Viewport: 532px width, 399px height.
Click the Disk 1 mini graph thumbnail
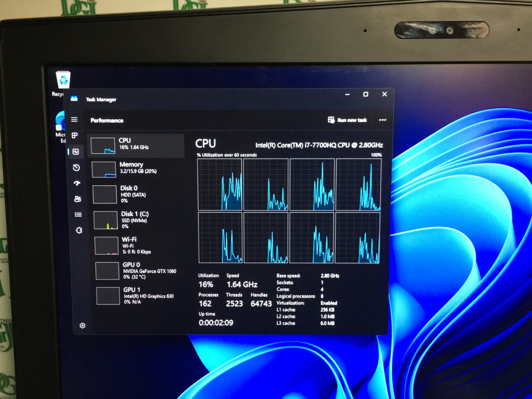tap(106, 220)
